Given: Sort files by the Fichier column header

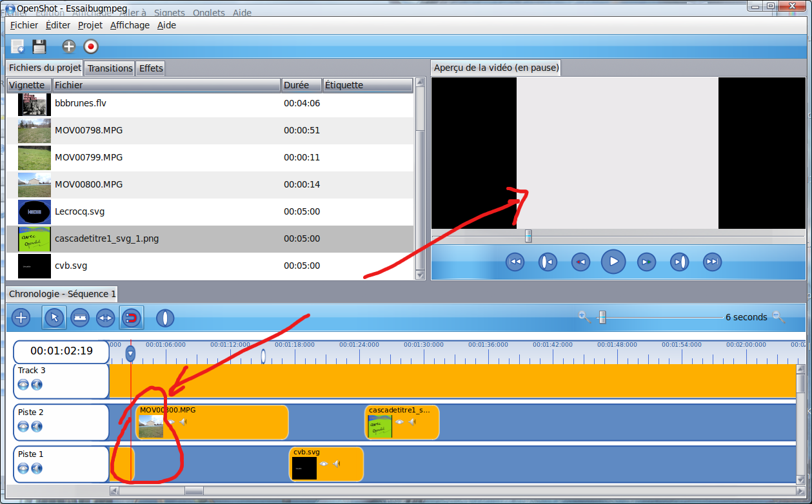Looking at the screenshot, I should point(166,85).
